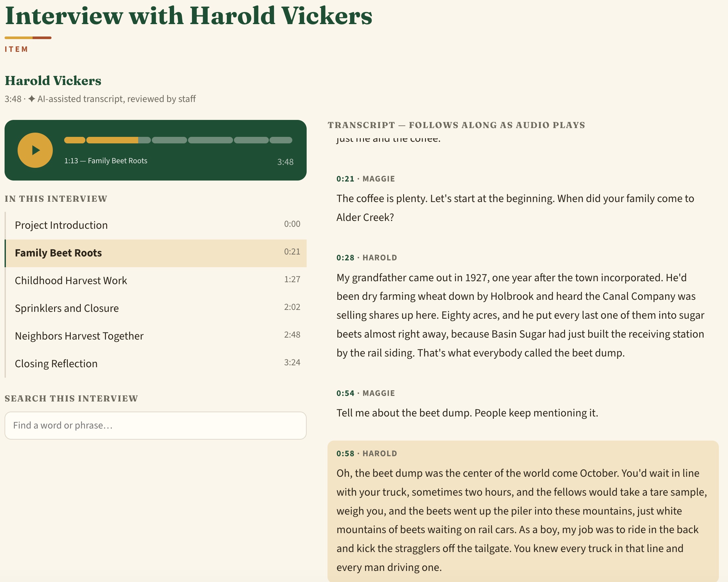728x582 pixels.
Task: Open the Project Introduction chapter
Action: pyautogui.click(x=156, y=225)
